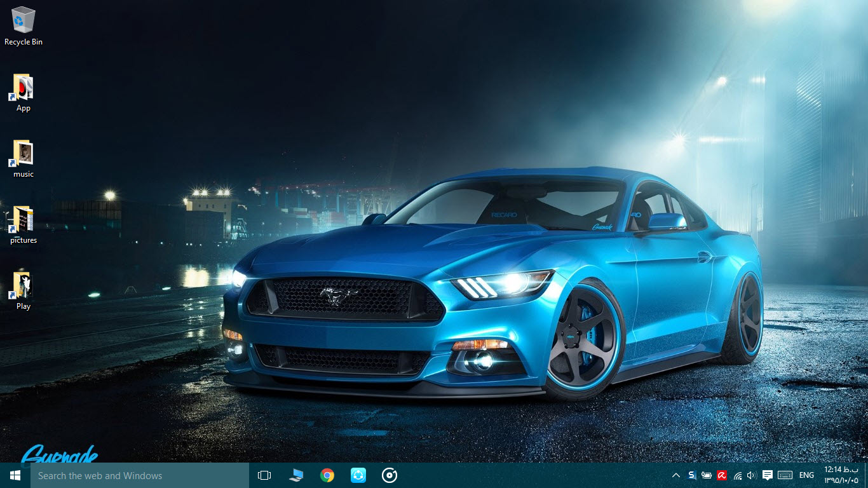Open the ENG language switcher
The height and width of the screenshot is (488, 868).
[806, 475]
